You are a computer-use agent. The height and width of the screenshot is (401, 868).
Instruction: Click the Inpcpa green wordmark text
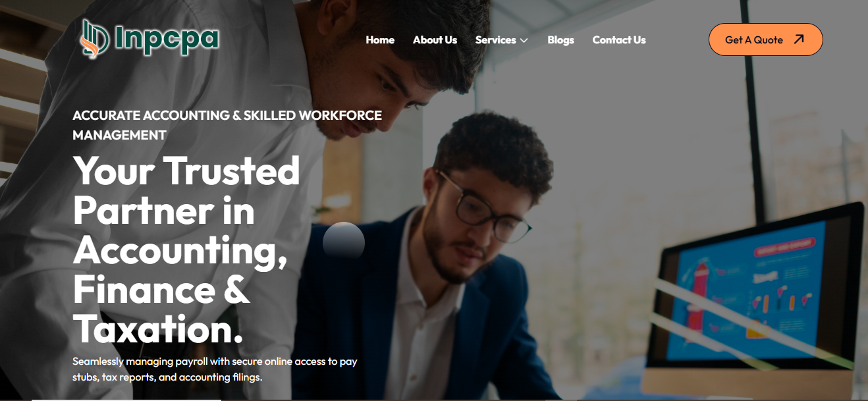167,40
